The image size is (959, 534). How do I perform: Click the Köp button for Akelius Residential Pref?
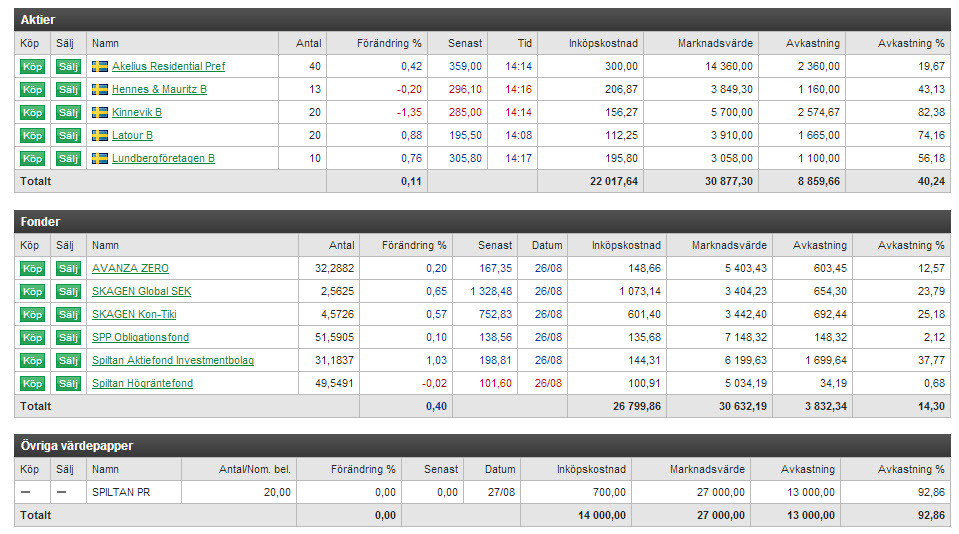(x=32, y=67)
